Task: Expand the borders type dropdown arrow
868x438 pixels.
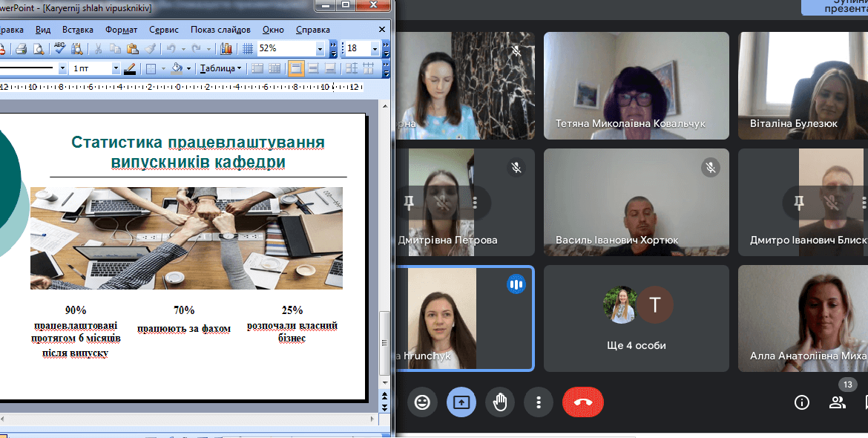Action: [162, 68]
